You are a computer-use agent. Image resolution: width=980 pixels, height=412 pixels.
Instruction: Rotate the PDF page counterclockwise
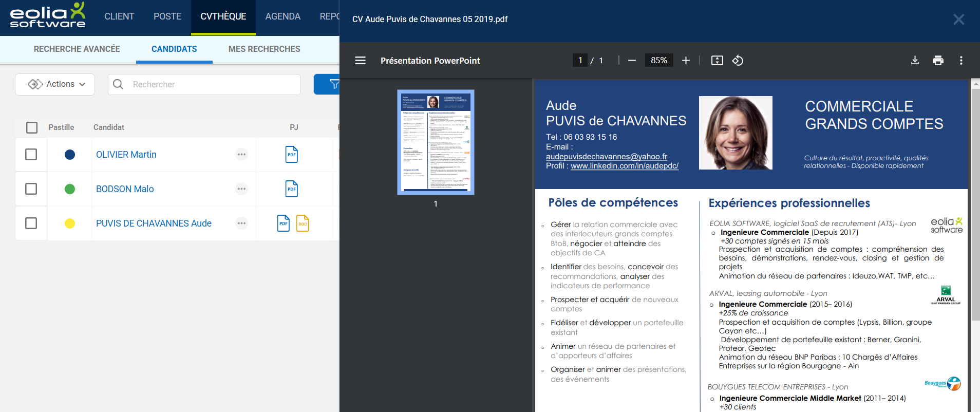click(x=738, y=61)
